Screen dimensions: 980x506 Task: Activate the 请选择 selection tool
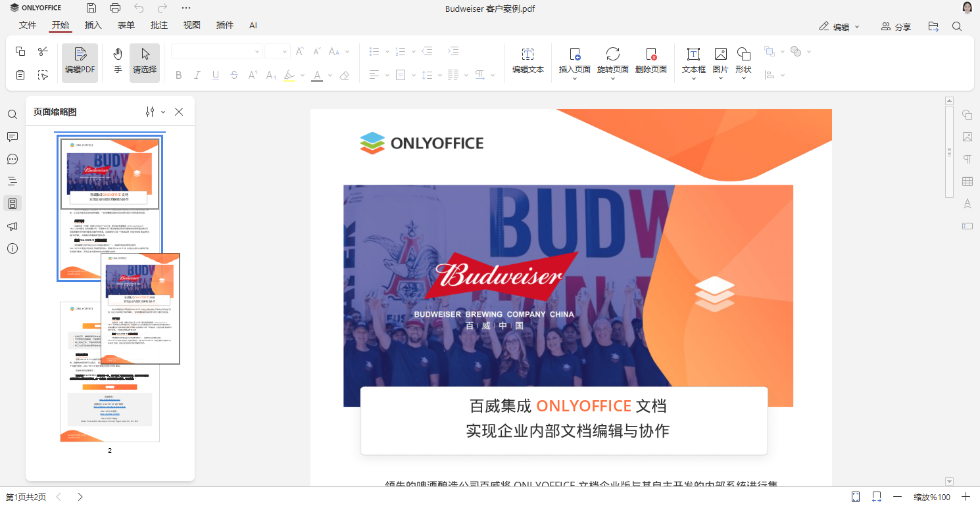coord(145,62)
